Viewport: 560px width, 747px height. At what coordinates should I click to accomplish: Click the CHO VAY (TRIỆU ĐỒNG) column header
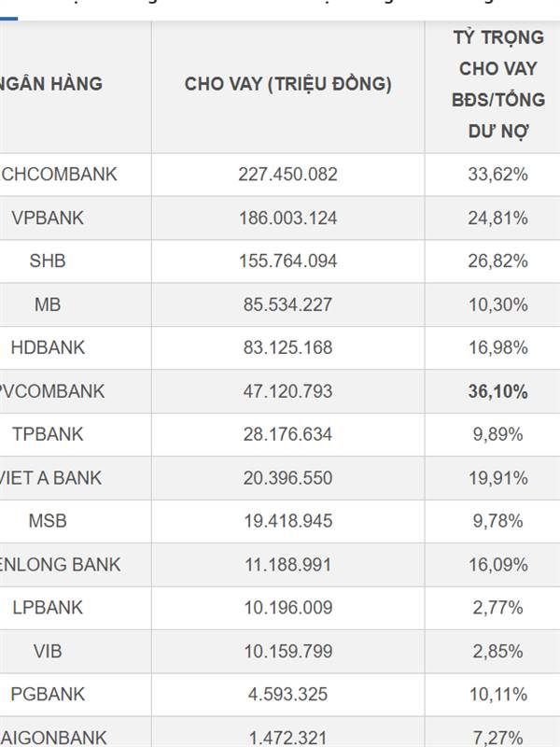click(x=287, y=84)
